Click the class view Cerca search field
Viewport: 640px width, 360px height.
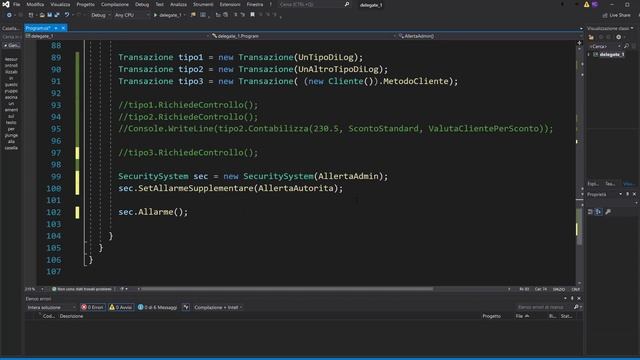pyautogui.click(x=602, y=46)
